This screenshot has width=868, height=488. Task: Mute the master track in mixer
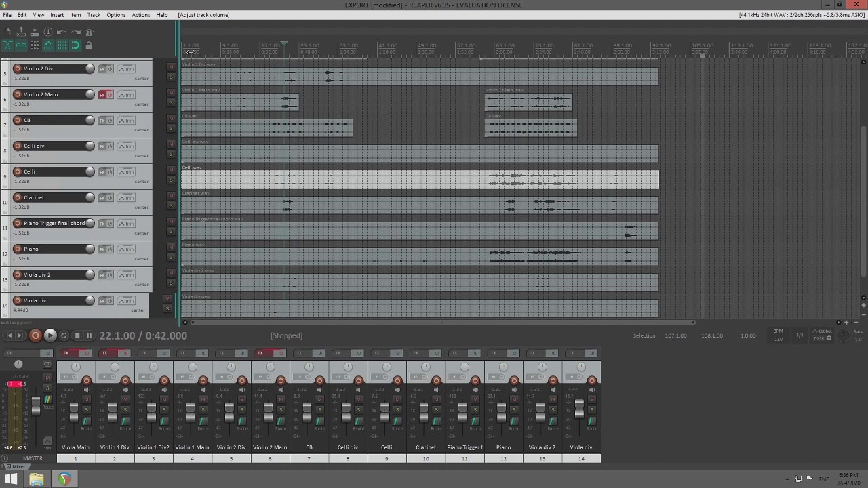[47, 378]
